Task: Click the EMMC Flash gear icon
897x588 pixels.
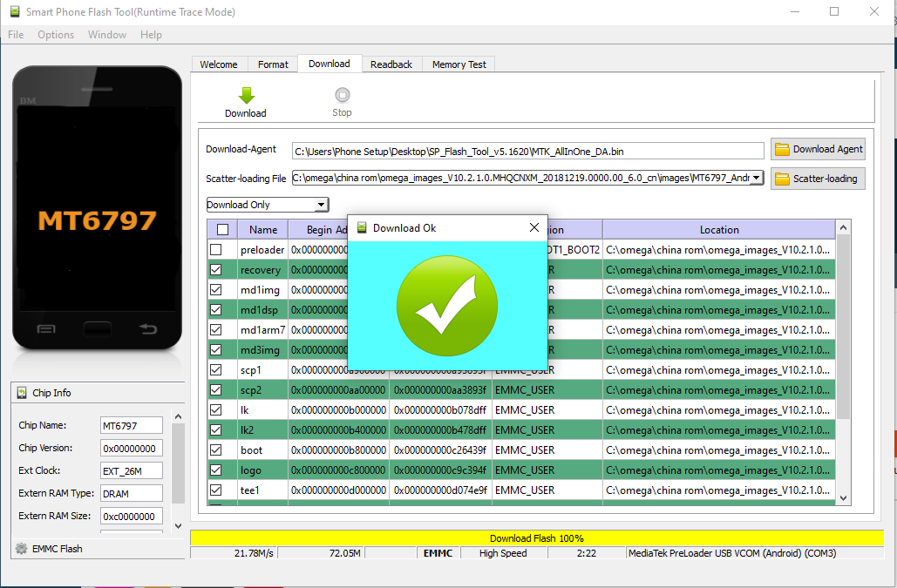Action: click(x=21, y=549)
